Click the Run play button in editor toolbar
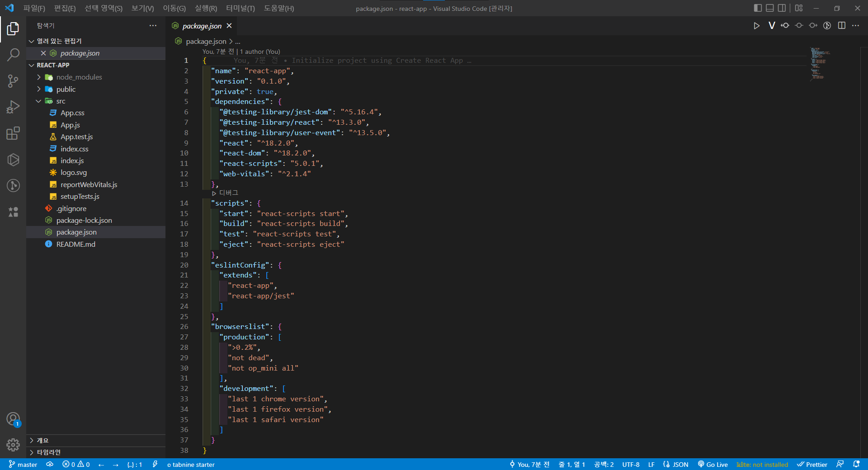Image resolution: width=868 pixels, height=470 pixels. [x=756, y=26]
